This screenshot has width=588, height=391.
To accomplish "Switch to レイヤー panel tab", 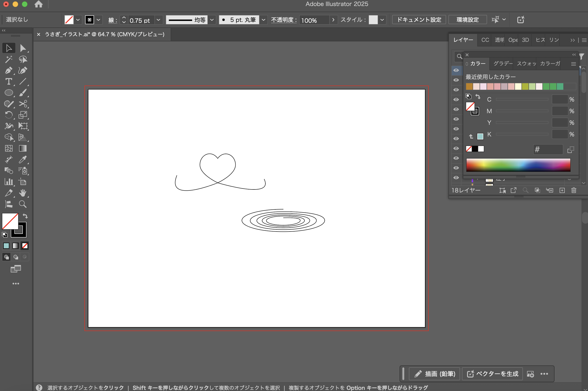I will click(463, 40).
